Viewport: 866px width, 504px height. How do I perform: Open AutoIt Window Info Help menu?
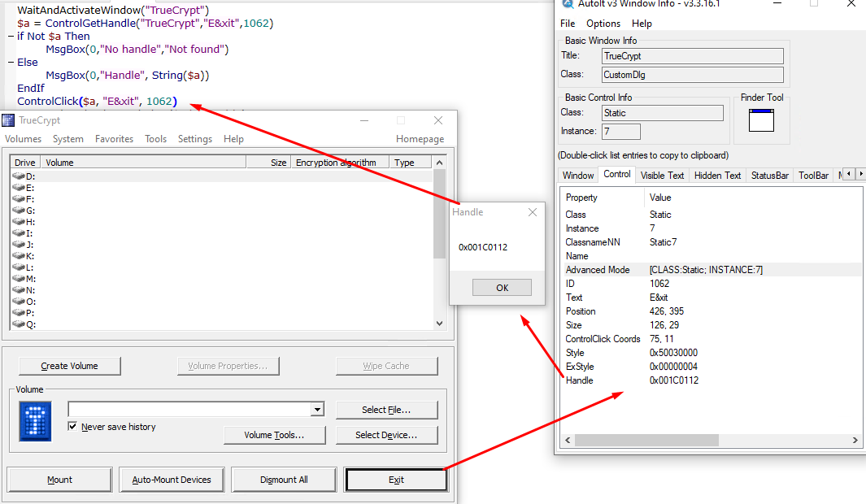[642, 24]
